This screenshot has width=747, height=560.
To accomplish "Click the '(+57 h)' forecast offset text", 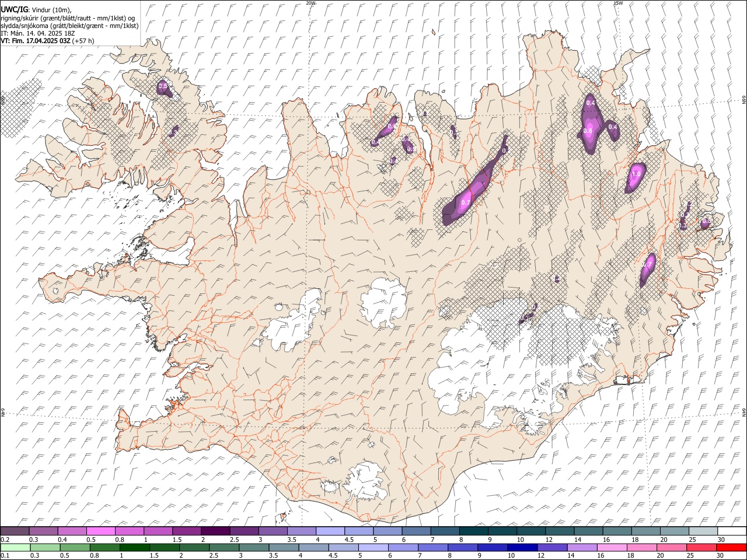I will pos(83,41).
